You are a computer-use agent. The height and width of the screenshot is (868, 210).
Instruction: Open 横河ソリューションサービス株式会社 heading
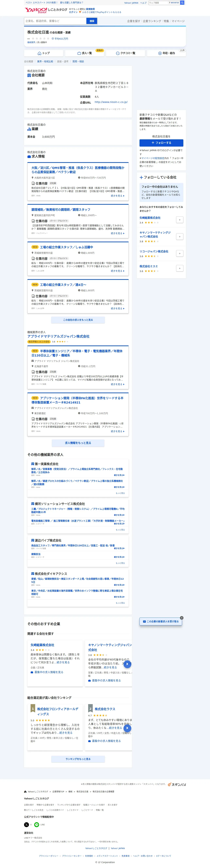point(60,504)
